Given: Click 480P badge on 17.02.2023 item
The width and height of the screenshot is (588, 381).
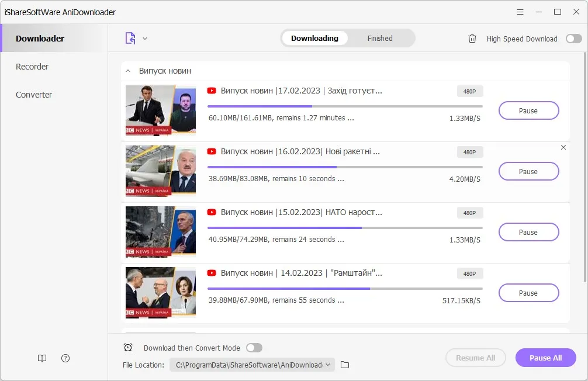Looking at the screenshot, I should (x=470, y=91).
